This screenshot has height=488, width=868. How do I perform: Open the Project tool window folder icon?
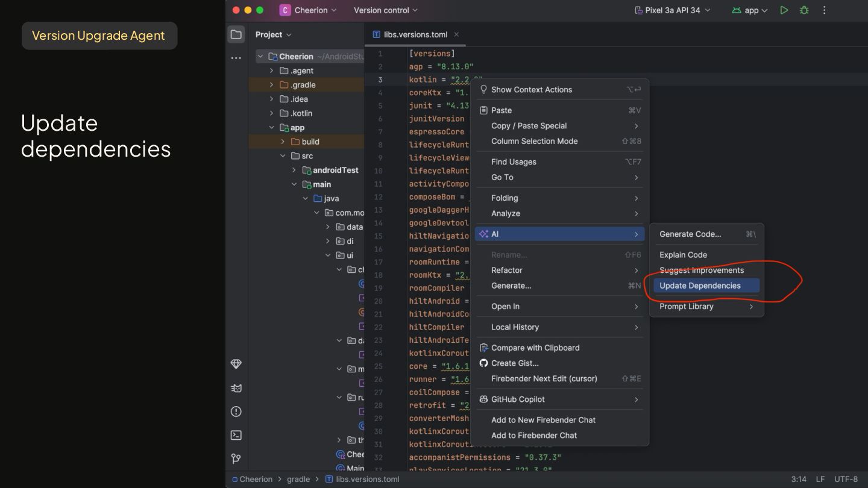(236, 34)
